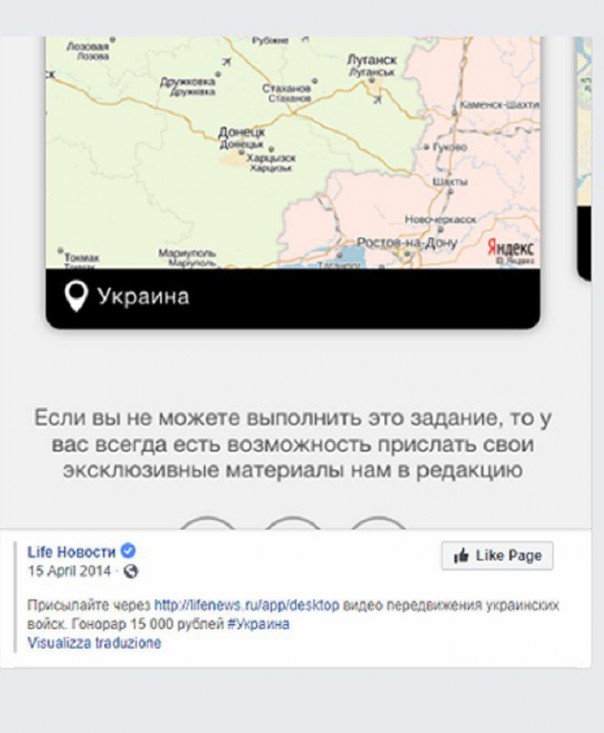Open the 15 April 2014 post date
604x733 pixels.
69,571
